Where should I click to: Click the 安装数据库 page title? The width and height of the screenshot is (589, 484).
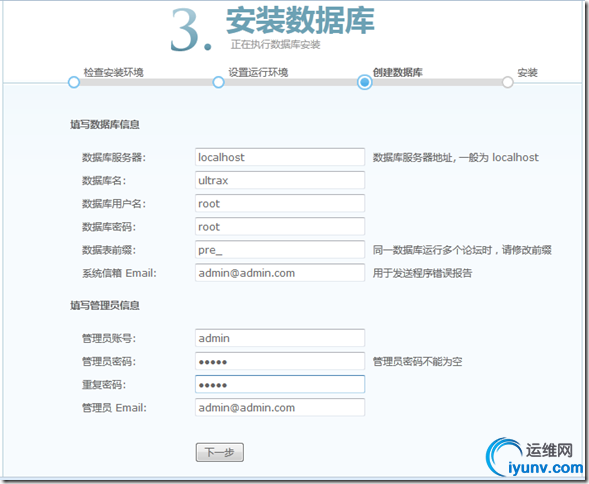pyautogui.click(x=300, y=20)
